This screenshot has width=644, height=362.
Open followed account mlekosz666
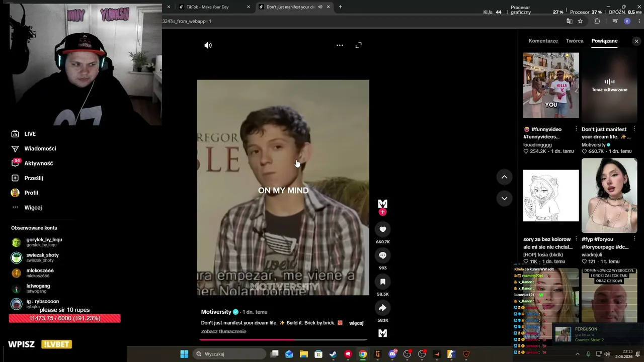40,273
